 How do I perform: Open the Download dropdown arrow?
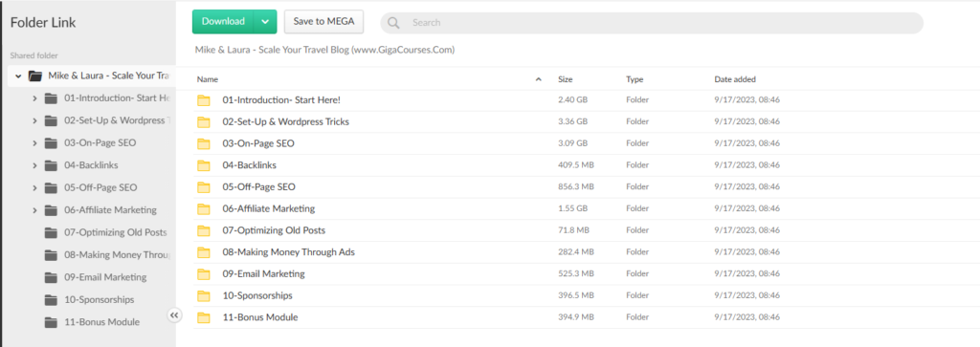265,21
